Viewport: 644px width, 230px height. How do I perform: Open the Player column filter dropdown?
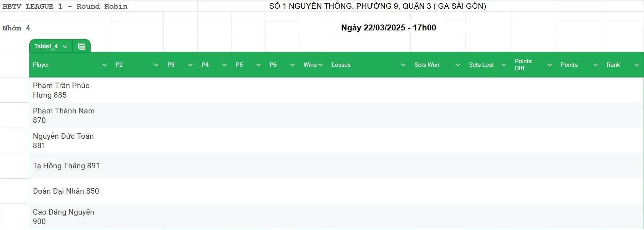(x=104, y=65)
